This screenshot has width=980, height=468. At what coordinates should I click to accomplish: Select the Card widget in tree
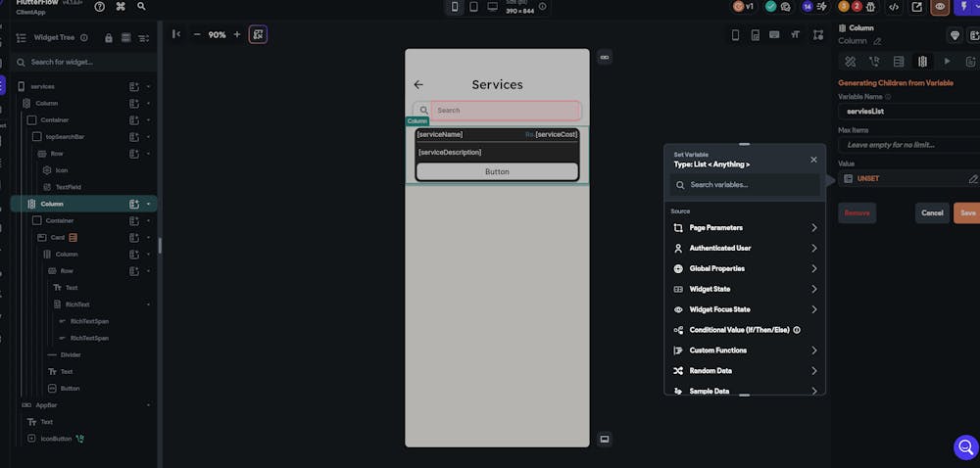click(x=58, y=238)
